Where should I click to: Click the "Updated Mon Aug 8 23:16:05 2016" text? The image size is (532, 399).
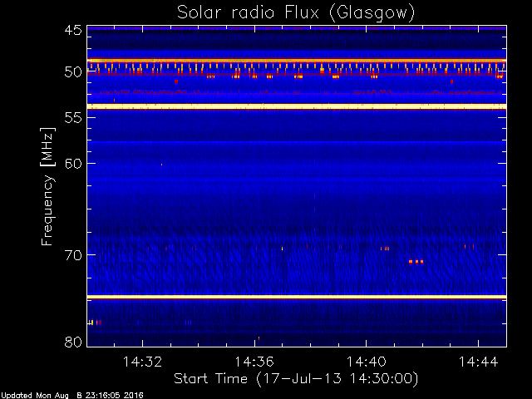(71, 396)
